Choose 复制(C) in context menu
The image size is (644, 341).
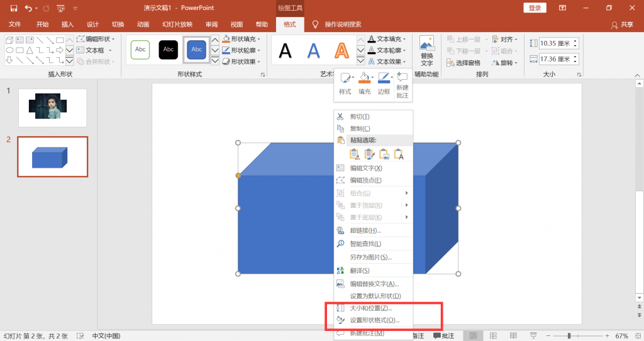coord(374,129)
